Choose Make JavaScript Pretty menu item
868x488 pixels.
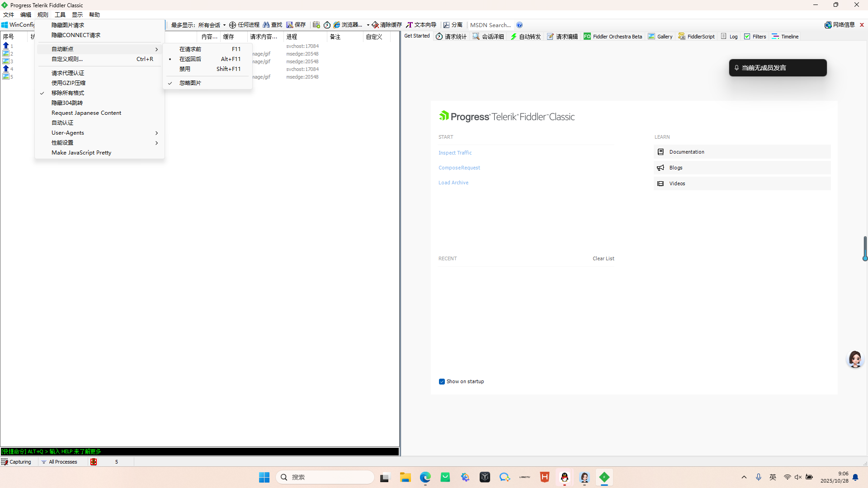pos(81,153)
